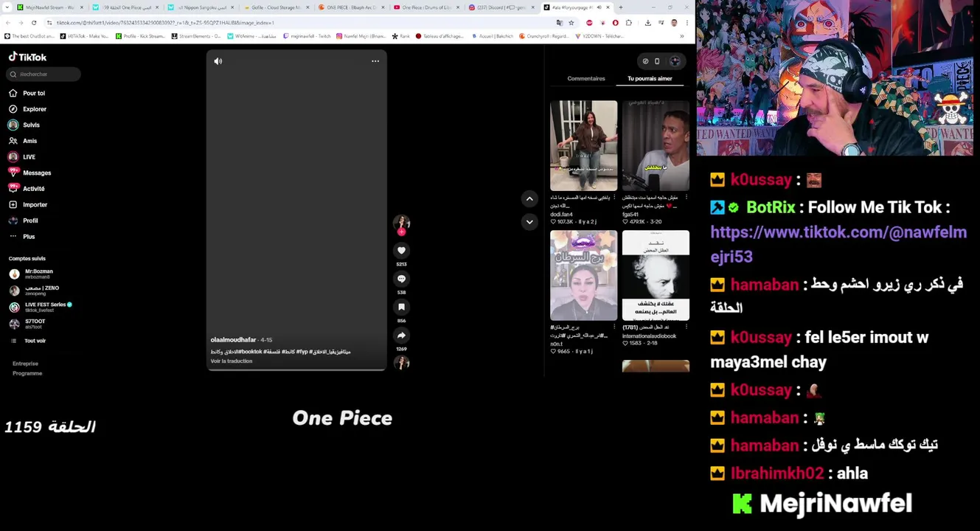Open S7TOOT followed account

pos(27,324)
